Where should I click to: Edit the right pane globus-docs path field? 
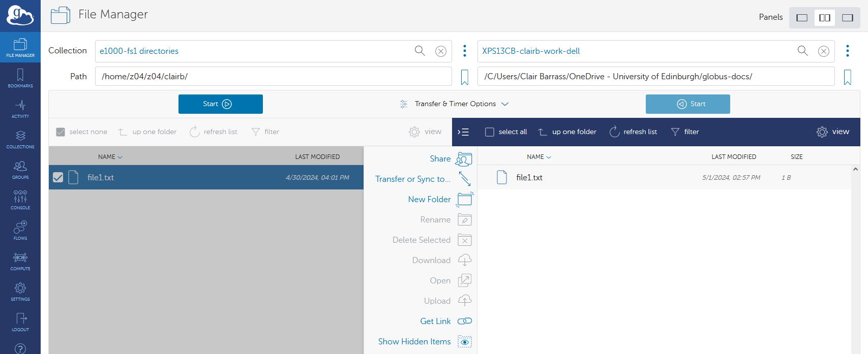pos(656,77)
